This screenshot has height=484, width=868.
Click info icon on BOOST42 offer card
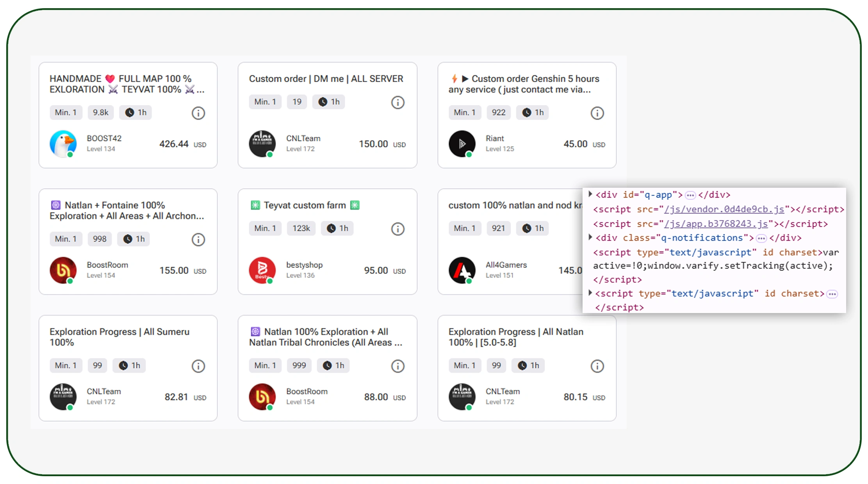click(198, 113)
